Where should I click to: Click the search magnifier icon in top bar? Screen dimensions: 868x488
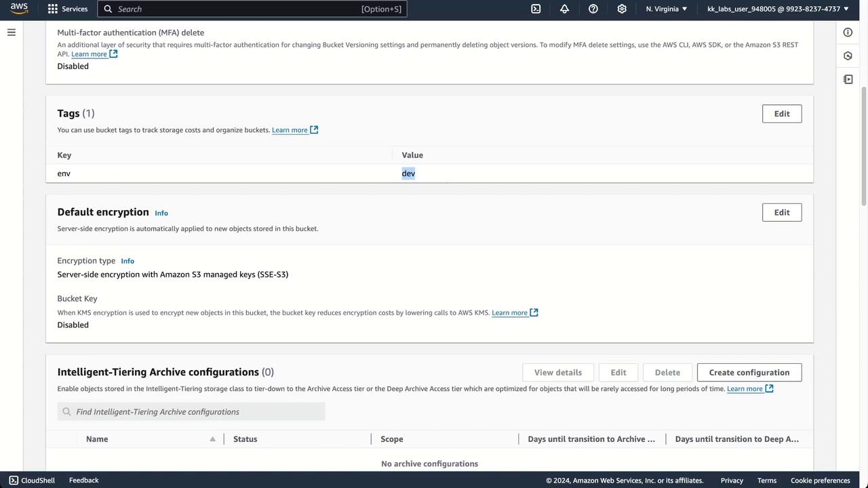[x=108, y=9]
